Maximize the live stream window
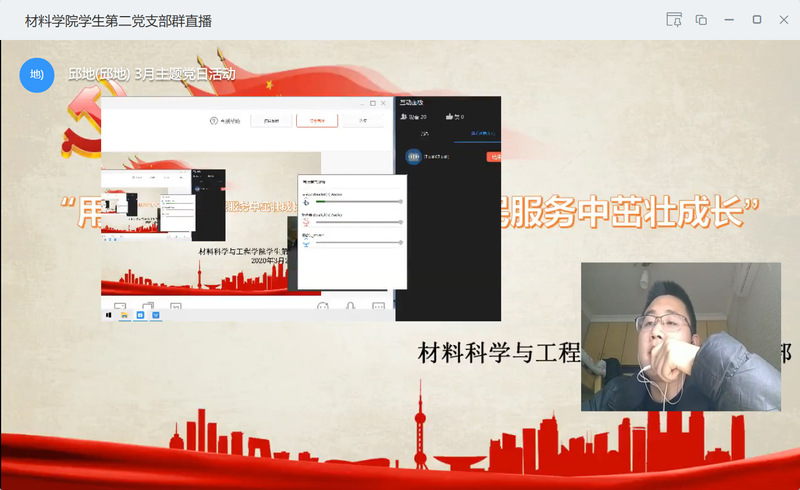 click(x=756, y=20)
